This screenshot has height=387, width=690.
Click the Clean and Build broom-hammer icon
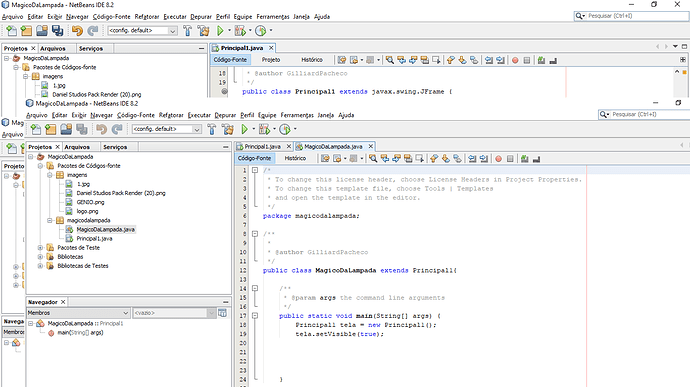click(x=228, y=129)
